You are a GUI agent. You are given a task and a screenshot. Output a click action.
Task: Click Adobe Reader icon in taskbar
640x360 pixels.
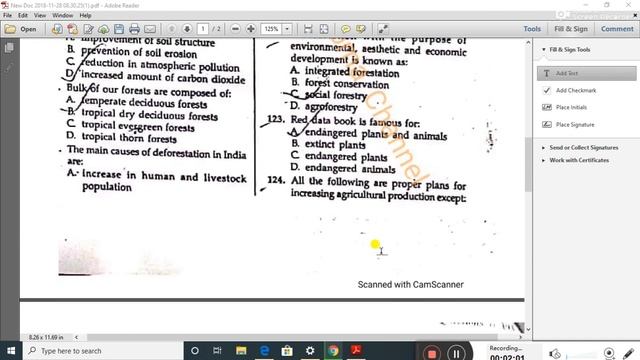tap(356, 351)
